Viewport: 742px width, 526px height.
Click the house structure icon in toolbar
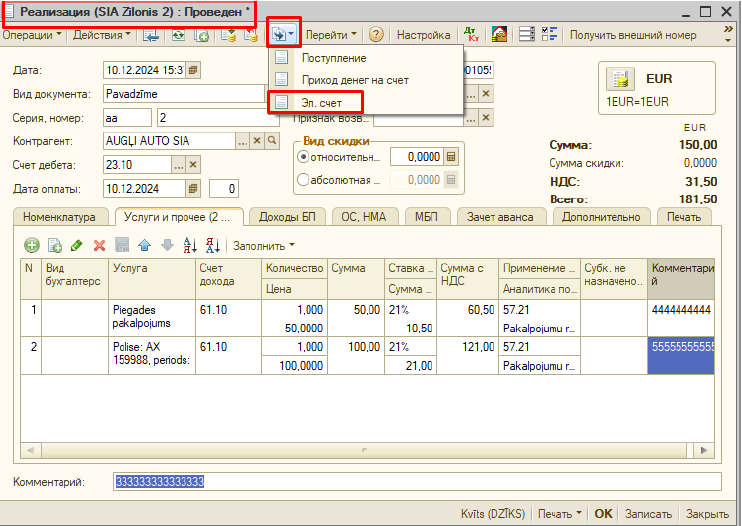[499, 35]
